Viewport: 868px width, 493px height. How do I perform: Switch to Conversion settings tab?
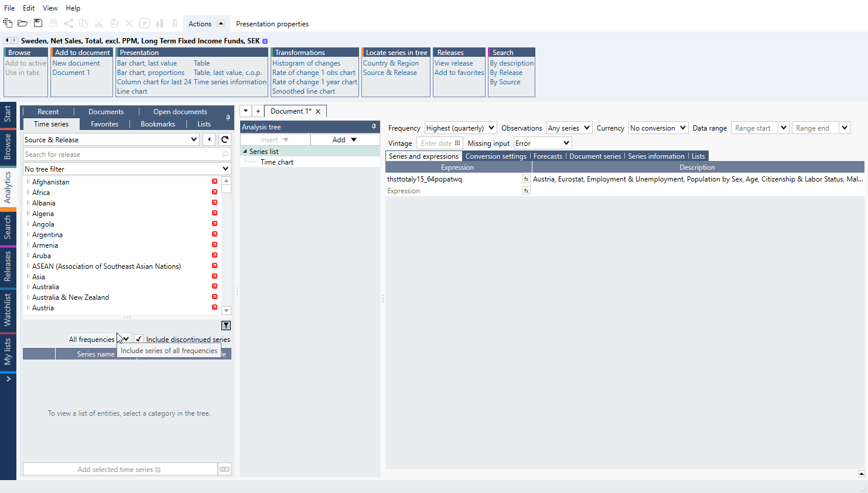click(496, 156)
